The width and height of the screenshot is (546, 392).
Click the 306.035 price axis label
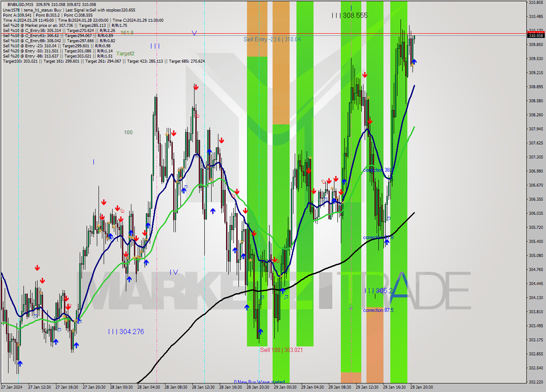click(x=536, y=213)
